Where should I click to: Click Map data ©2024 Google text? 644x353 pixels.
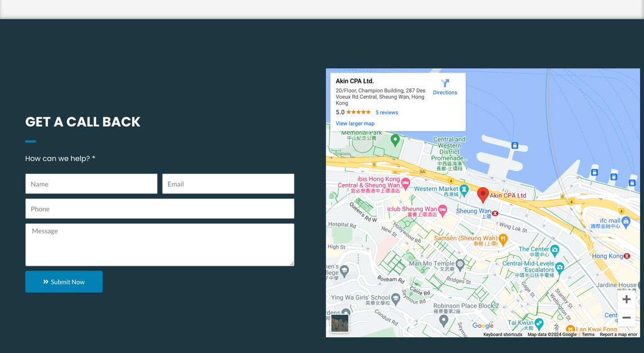point(552,334)
